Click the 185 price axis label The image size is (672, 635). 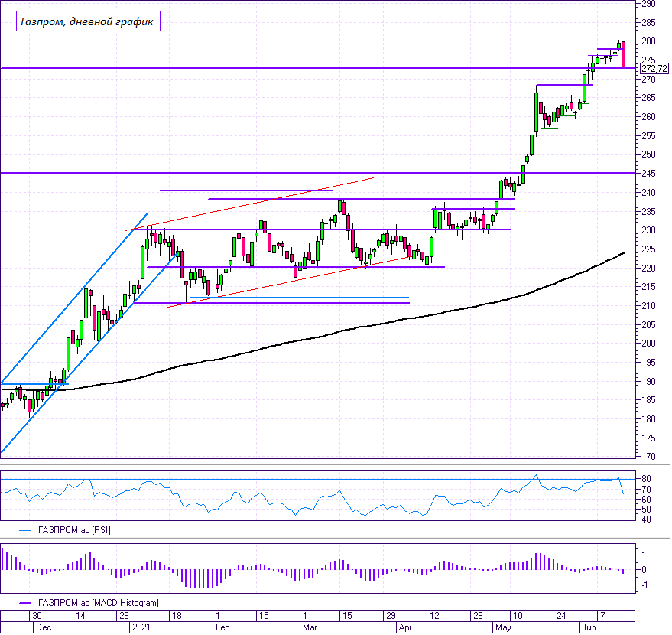648,400
